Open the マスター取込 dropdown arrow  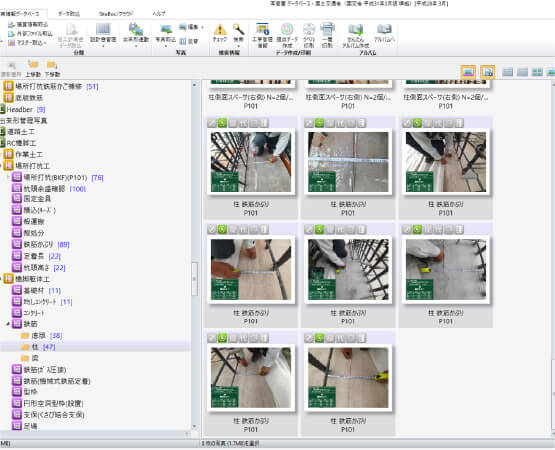45,43
